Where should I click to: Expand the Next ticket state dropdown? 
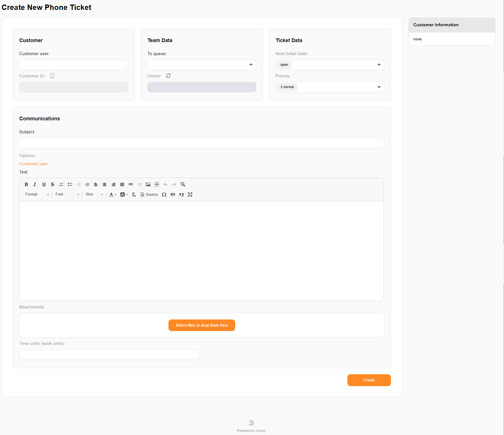(x=330, y=65)
